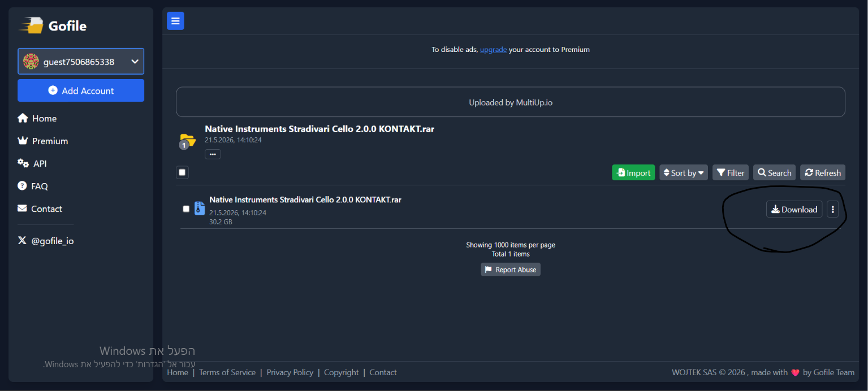Click the Gofile logo icon
This screenshot has width=868, height=391.
coord(32,25)
